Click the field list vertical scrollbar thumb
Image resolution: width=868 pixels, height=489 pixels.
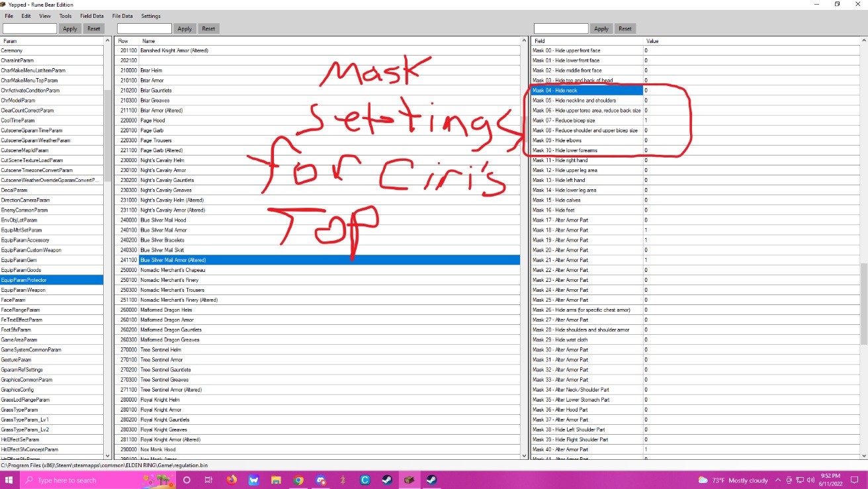pyautogui.click(x=863, y=304)
